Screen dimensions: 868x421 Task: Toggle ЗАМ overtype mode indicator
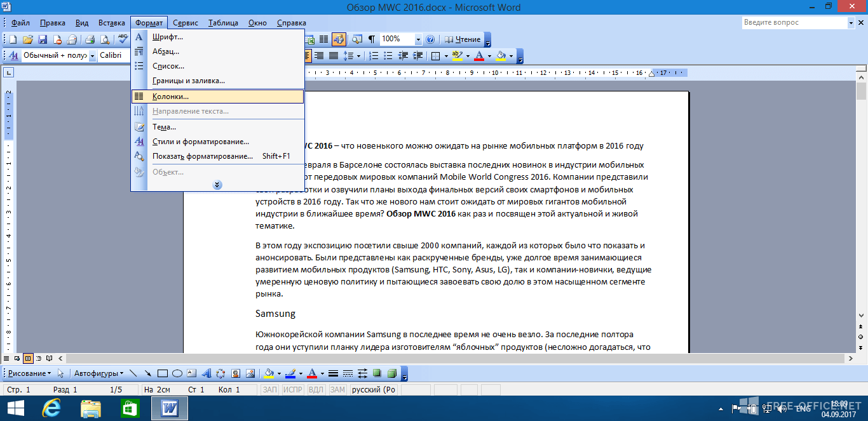(338, 390)
